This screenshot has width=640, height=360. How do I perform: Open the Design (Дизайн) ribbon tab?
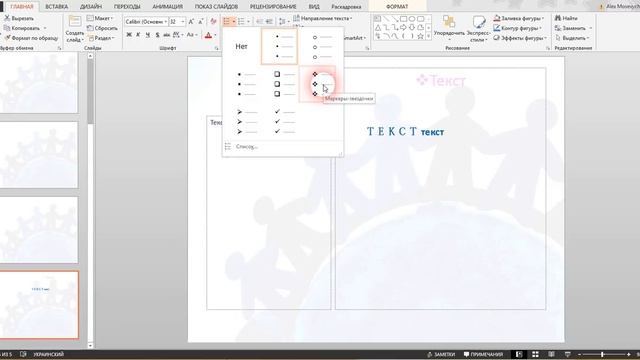click(91, 7)
